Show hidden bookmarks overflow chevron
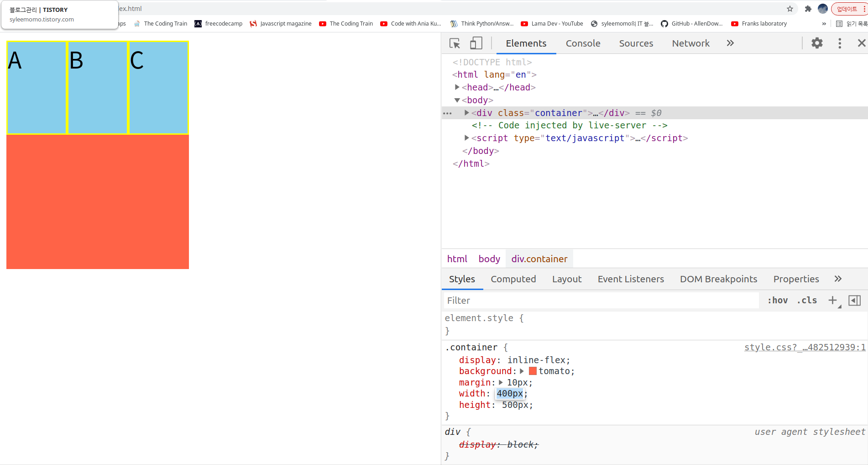The image size is (868, 465). (824, 24)
